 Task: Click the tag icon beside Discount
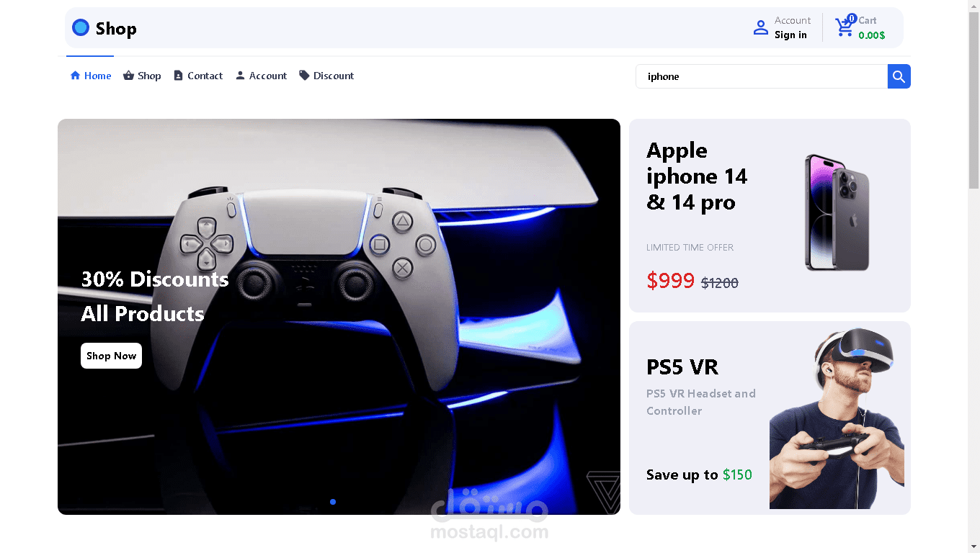(x=304, y=75)
